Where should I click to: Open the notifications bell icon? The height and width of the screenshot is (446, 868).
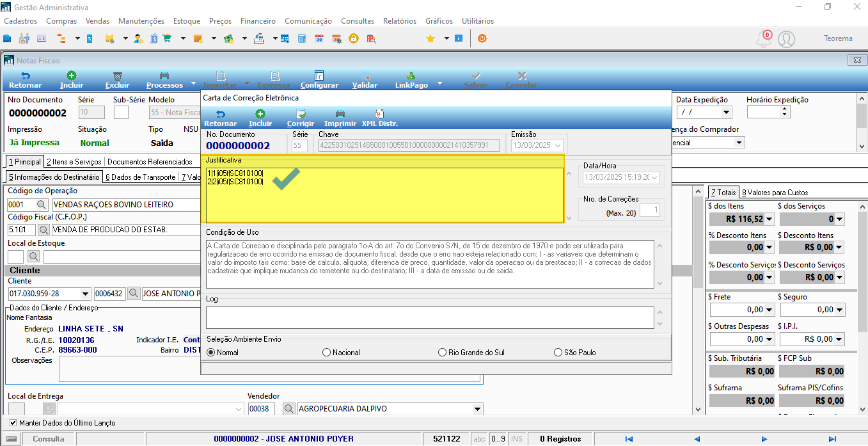(x=764, y=38)
